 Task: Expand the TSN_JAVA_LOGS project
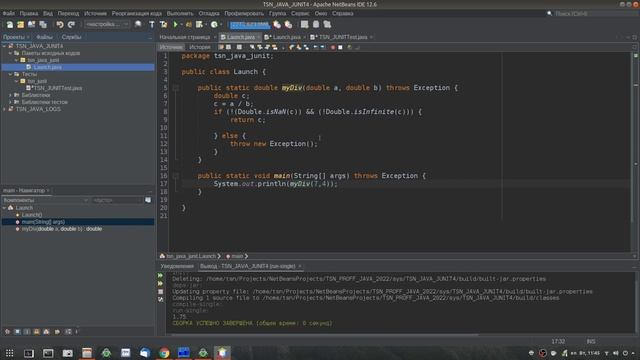coord(4,109)
